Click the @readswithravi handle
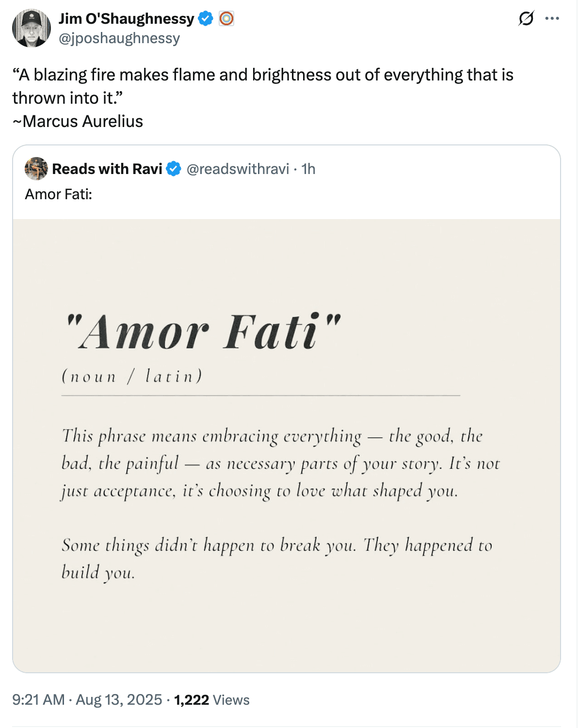Screen dimensions: 579x728 click(x=238, y=169)
